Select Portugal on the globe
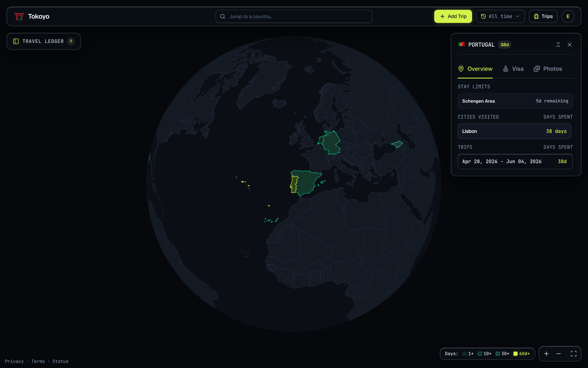The image size is (588, 368). pyautogui.click(x=294, y=184)
